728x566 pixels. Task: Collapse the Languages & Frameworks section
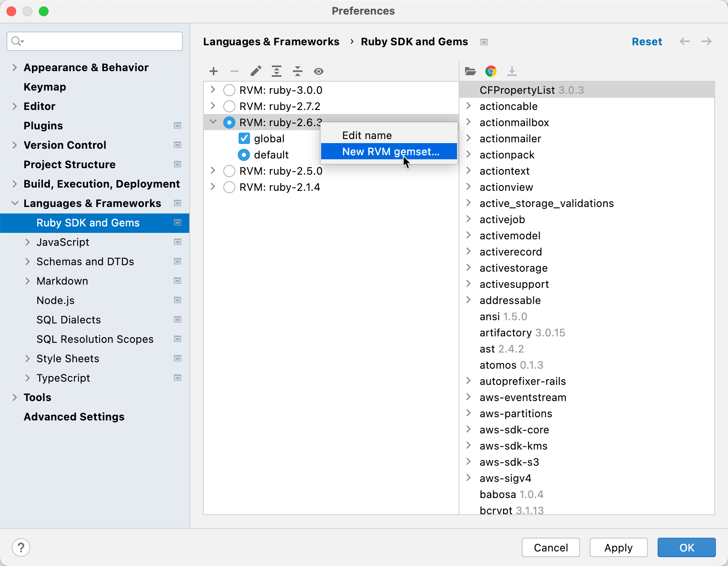coord(14,203)
